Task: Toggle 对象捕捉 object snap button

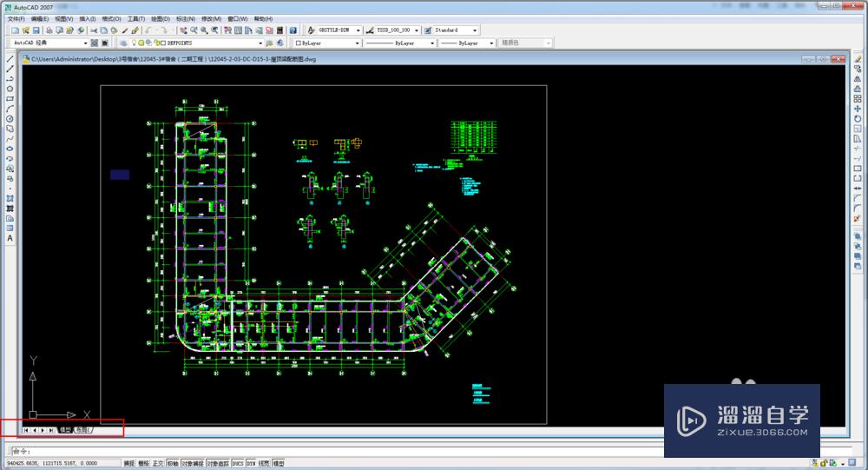Action: 194,463
